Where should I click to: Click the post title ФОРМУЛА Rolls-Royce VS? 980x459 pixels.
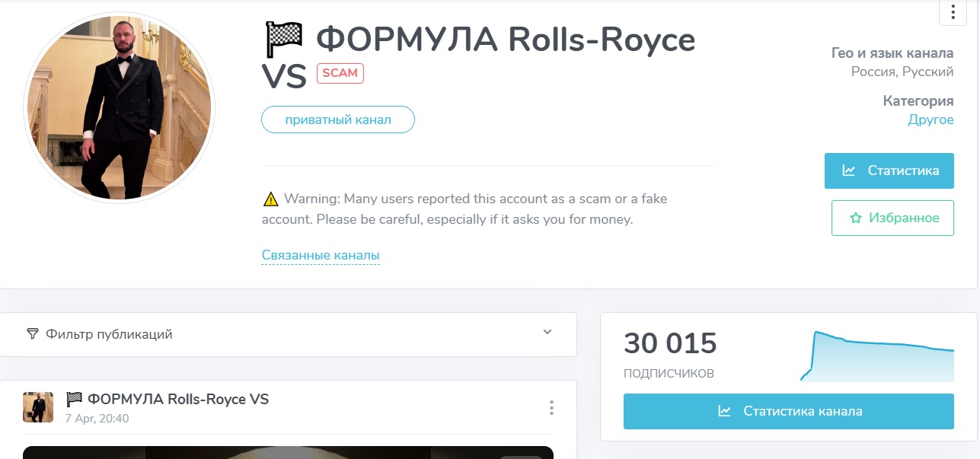(177, 400)
